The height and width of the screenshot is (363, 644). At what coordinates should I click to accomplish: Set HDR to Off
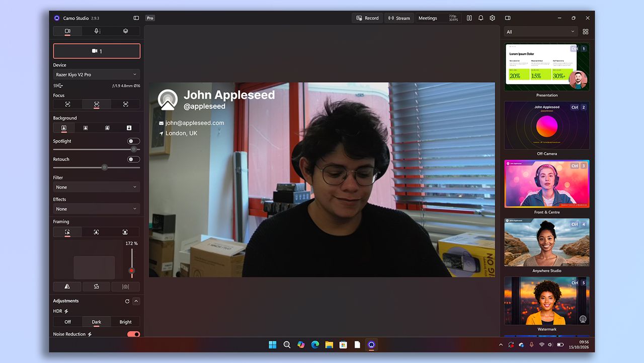coord(67,322)
